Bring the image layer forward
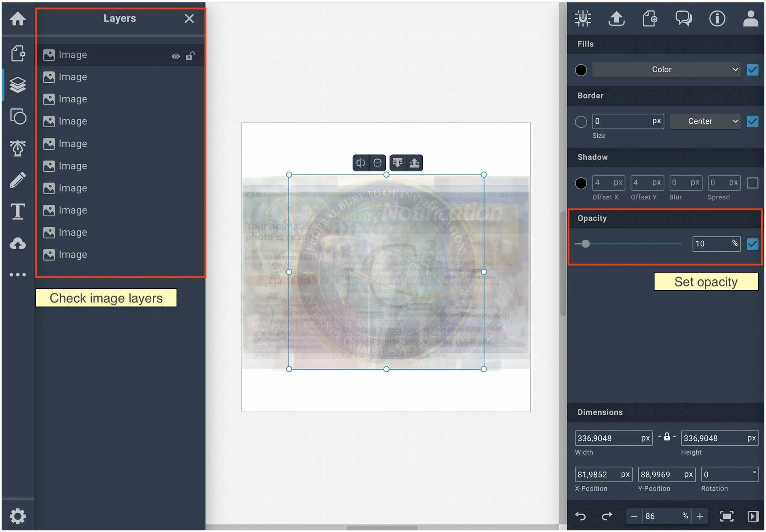The height and width of the screenshot is (532, 766). tap(414, 163)
